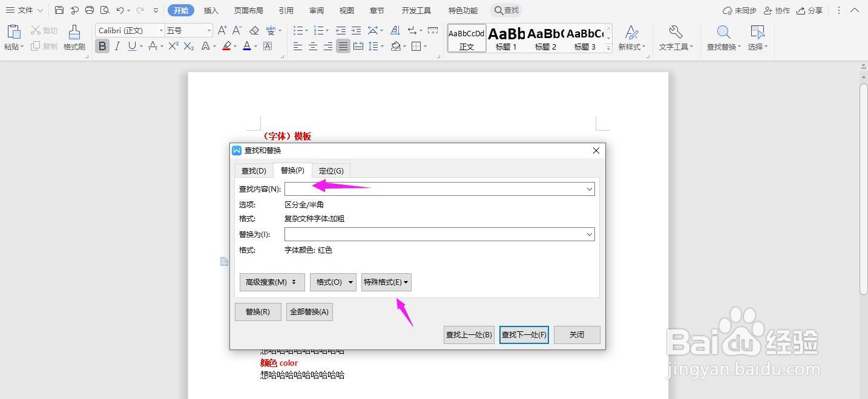
Task: Click the Find and Replace (查找替换) magnifier icon
Action: (723, 32)
